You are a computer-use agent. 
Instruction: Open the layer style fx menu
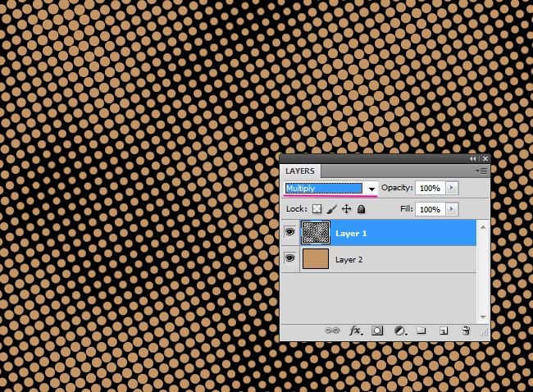pos(356,330)
